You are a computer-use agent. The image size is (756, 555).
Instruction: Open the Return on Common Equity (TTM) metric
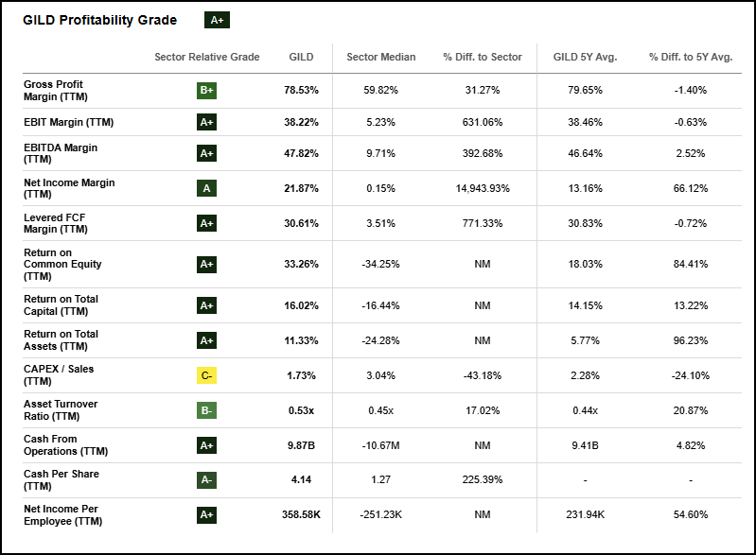(61, 264)
